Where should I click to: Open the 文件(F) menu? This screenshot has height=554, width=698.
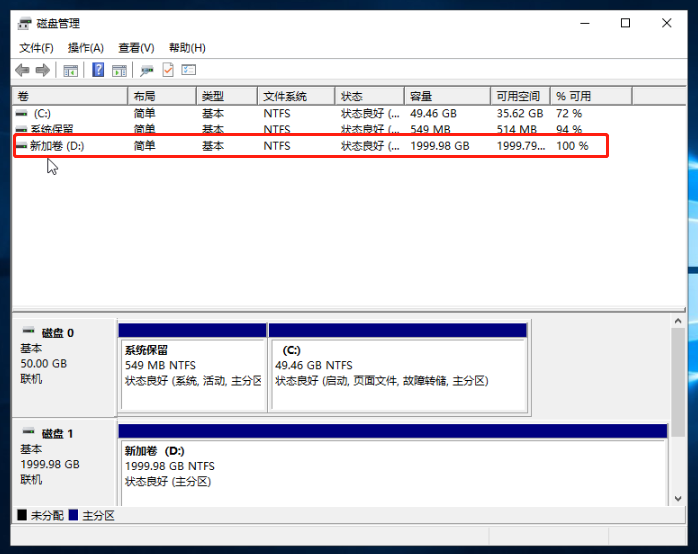coord(37,48)
